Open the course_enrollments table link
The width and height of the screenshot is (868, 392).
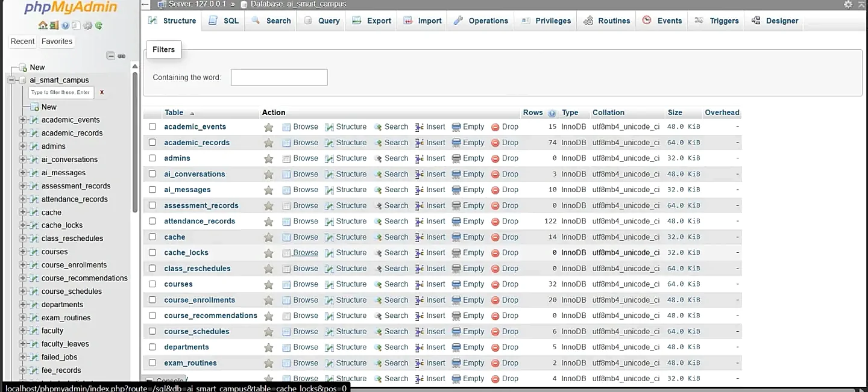click(200, 300)
